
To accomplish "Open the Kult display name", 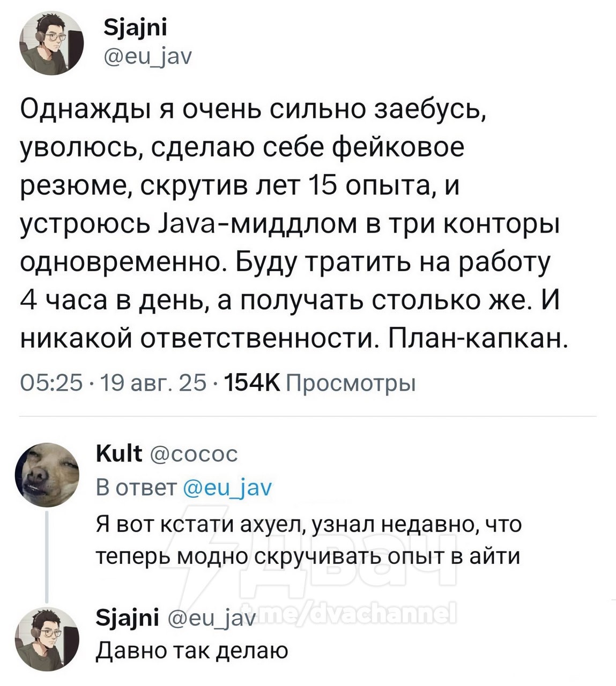I will pyautogui.click(x=118, y=454).
